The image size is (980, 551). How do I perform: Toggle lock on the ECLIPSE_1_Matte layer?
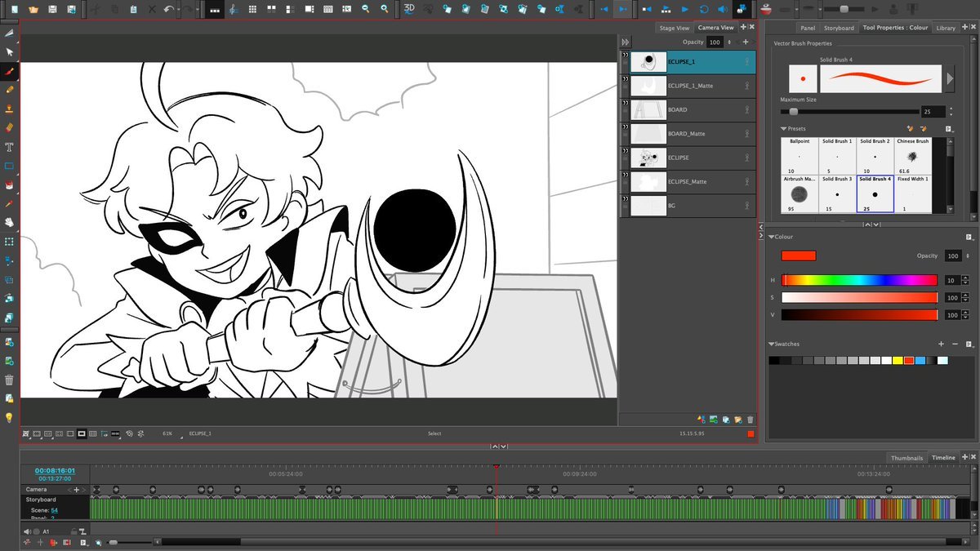(746, 86)
